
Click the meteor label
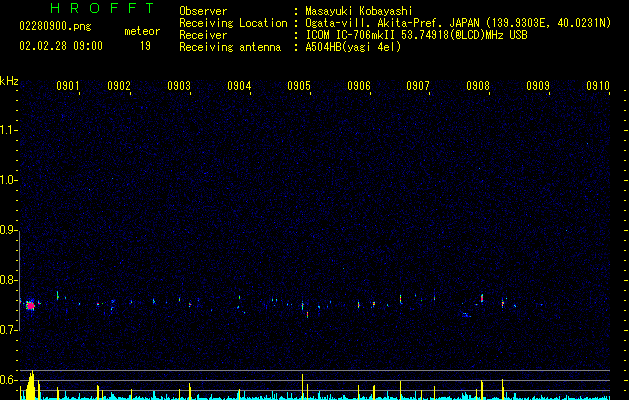142,31
